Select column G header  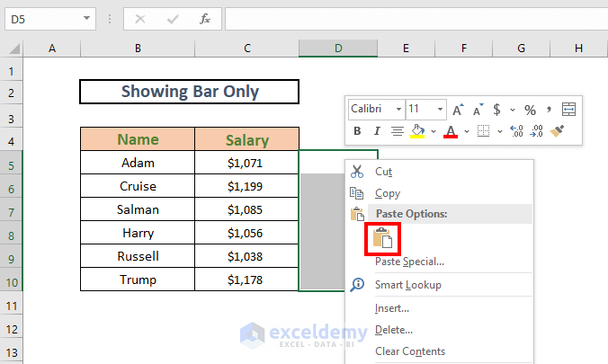coord(521,49)
